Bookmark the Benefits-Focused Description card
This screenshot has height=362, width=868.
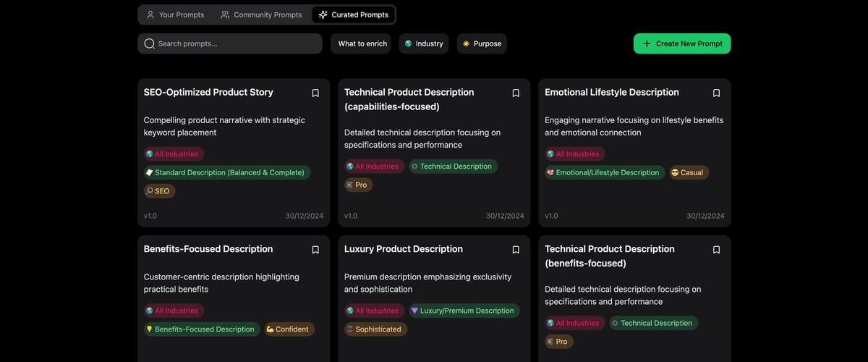click(315, 249)
